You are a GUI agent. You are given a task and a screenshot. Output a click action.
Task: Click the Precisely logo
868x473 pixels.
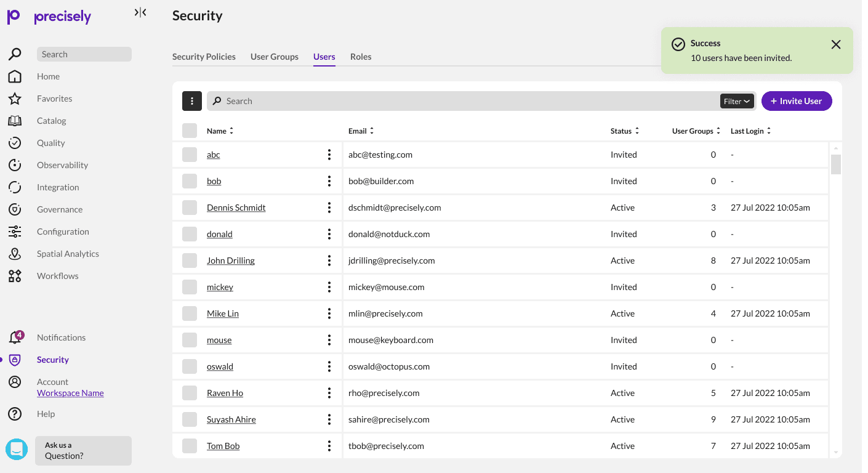(49, 16)
